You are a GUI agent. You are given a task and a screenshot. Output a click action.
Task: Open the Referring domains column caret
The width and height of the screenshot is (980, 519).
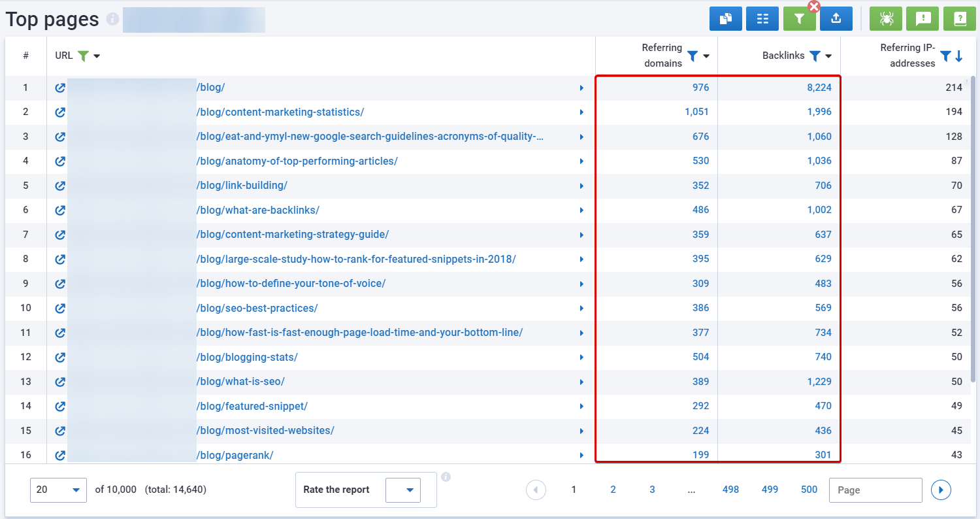click(x=706, y=57)
